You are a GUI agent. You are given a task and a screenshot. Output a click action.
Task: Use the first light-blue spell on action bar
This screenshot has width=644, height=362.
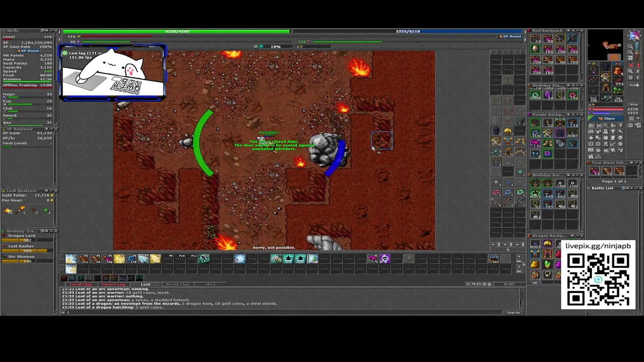pyautogui.click(x=70, y=258)
